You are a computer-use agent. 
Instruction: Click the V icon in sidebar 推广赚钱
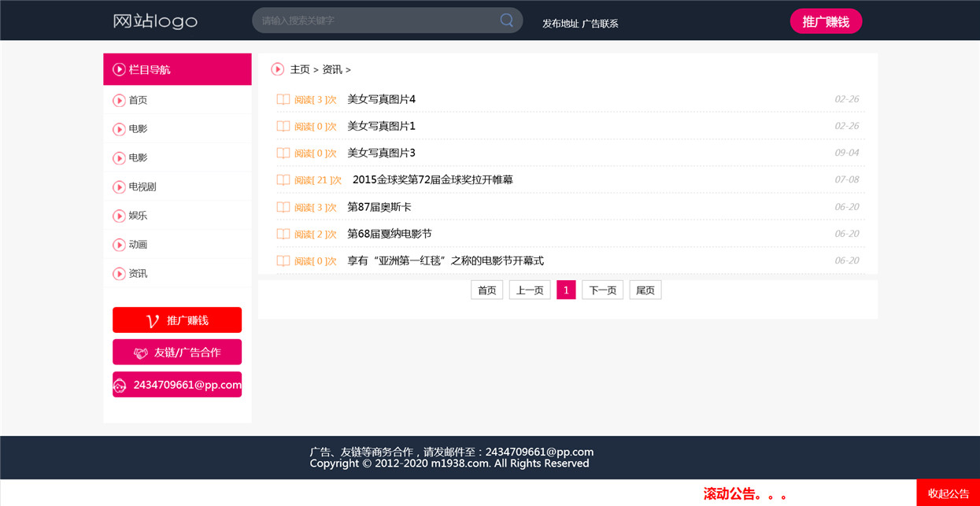coord(153,321)
